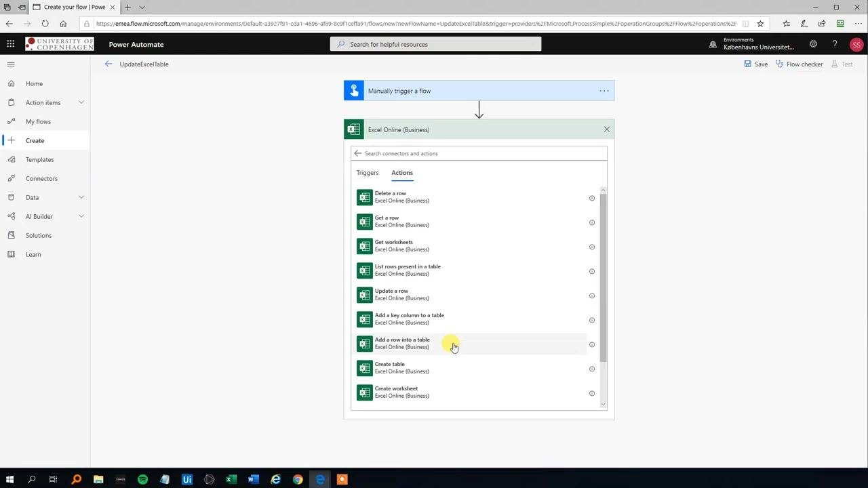Open AI Builder in the sidebar

pyautogui.click(x=39, y=216)
